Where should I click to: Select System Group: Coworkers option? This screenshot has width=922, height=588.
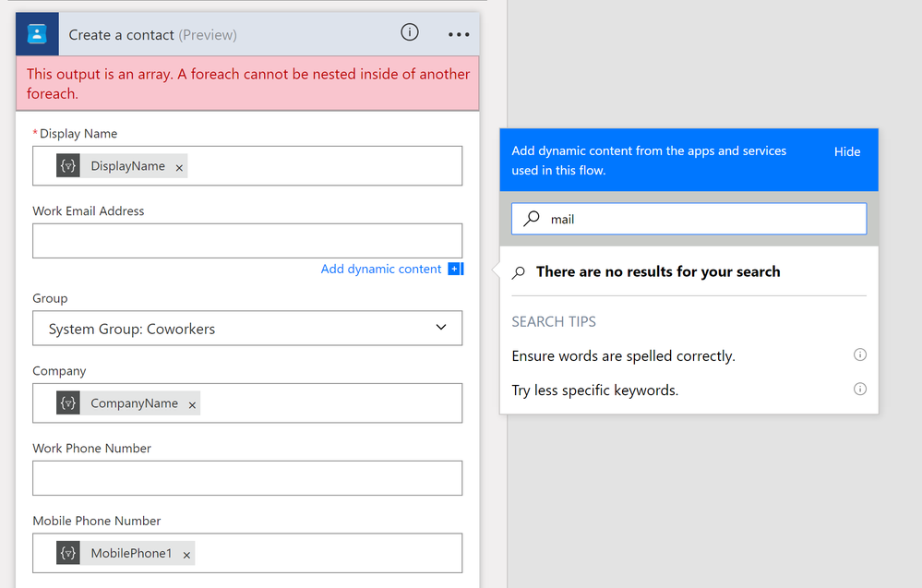click(129, 328)
